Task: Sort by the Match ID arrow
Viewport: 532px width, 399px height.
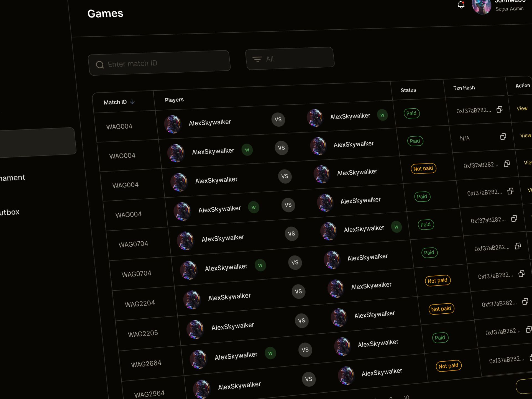Action: point(132,102)
